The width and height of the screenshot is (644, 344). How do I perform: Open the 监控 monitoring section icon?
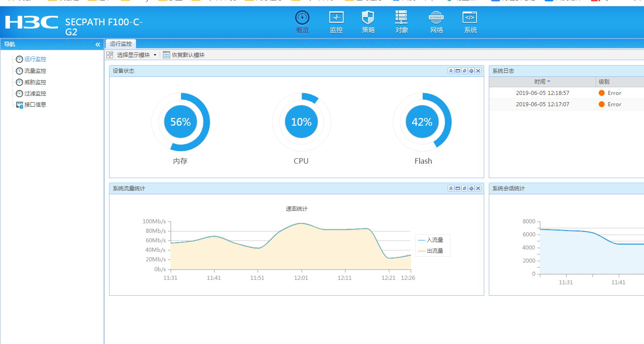tap(336, 19)
